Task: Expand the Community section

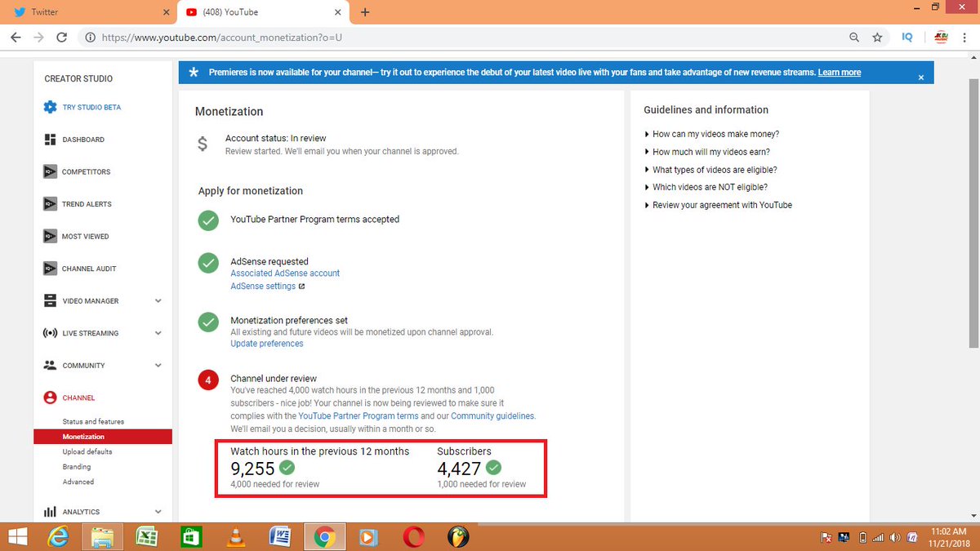Action: (x=158, y=366)
